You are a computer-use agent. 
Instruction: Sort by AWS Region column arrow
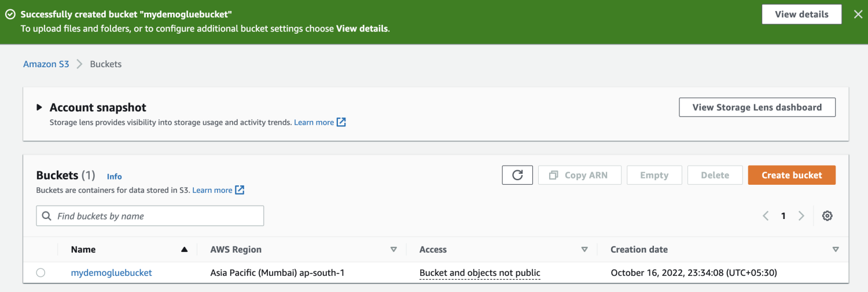point(393,250)
